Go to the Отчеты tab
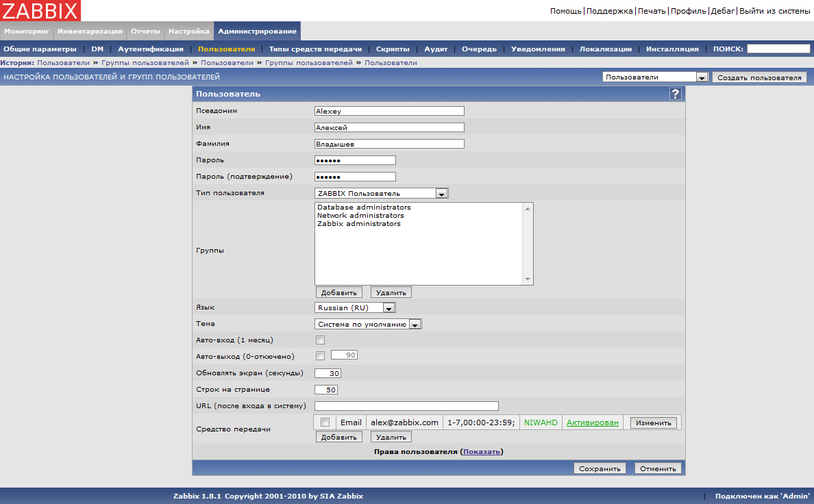The width and height of the screenshot is (814, 504). coord(145,31)
